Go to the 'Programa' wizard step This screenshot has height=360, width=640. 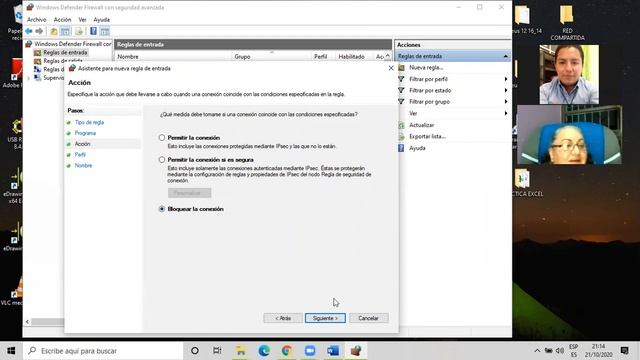85,133
